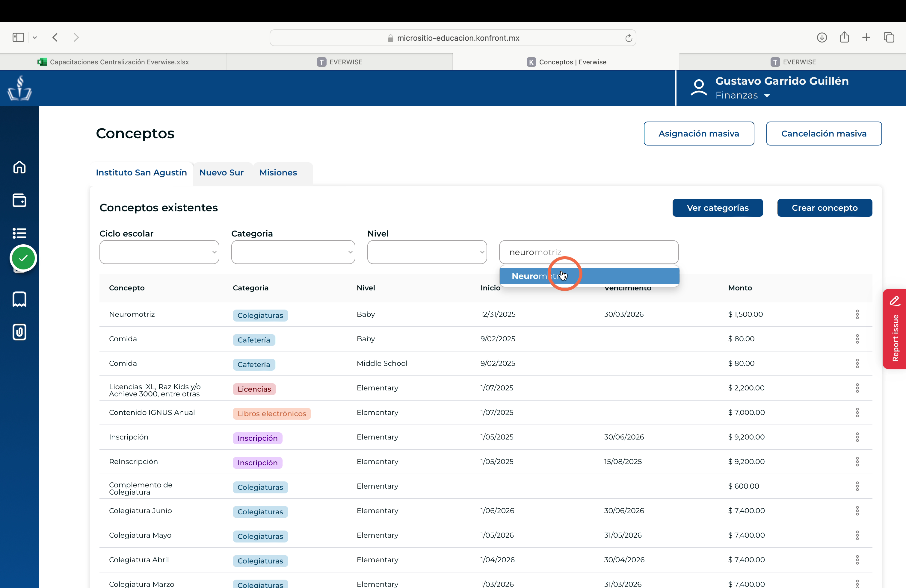
Task: Switch to the Nuevo Sur tab
Action: pos(221,173)
